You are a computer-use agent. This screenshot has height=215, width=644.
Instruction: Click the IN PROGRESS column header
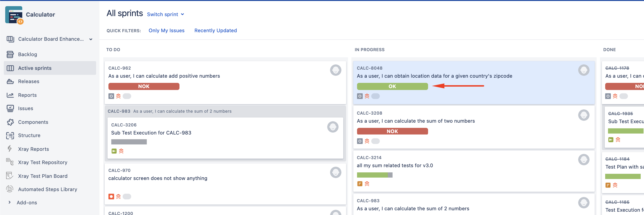[370, 49]
